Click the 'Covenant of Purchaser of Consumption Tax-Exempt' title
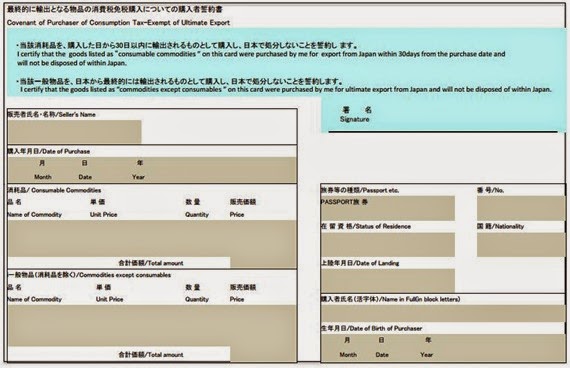The height and width of the screenshot is (368, 570). click(x=118, y=23)
